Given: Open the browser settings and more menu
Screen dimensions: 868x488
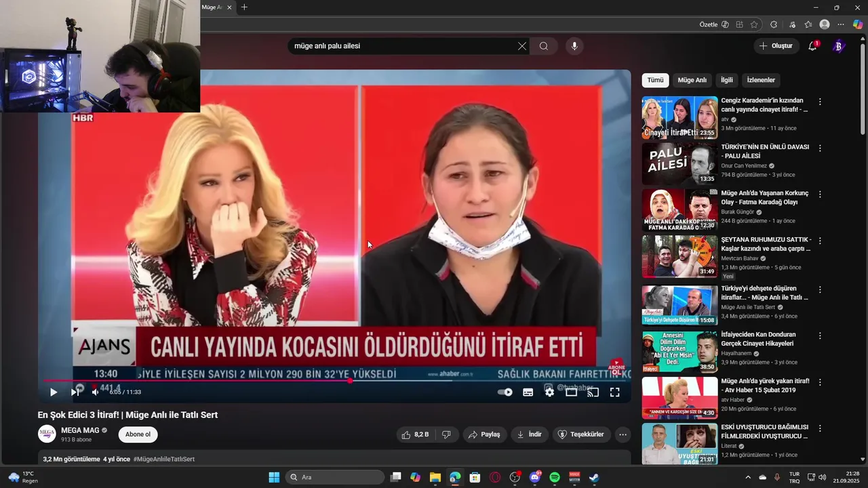Looking at the screenshot, I should coord(841,24).
